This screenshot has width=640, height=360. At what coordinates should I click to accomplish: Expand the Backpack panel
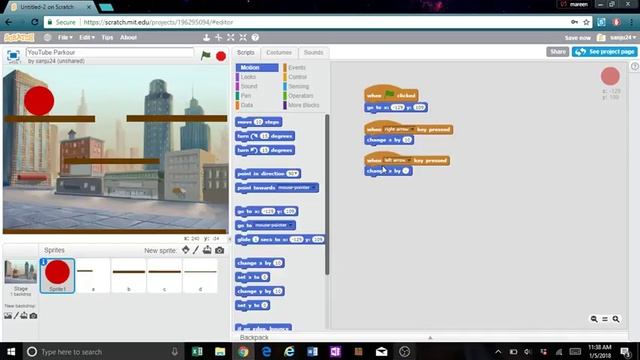click(430, 338)
